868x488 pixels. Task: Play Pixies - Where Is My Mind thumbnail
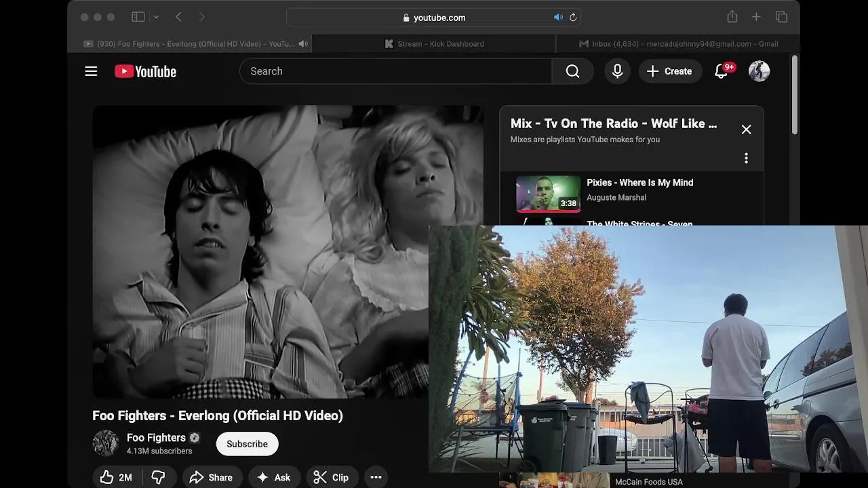[549, 193]
